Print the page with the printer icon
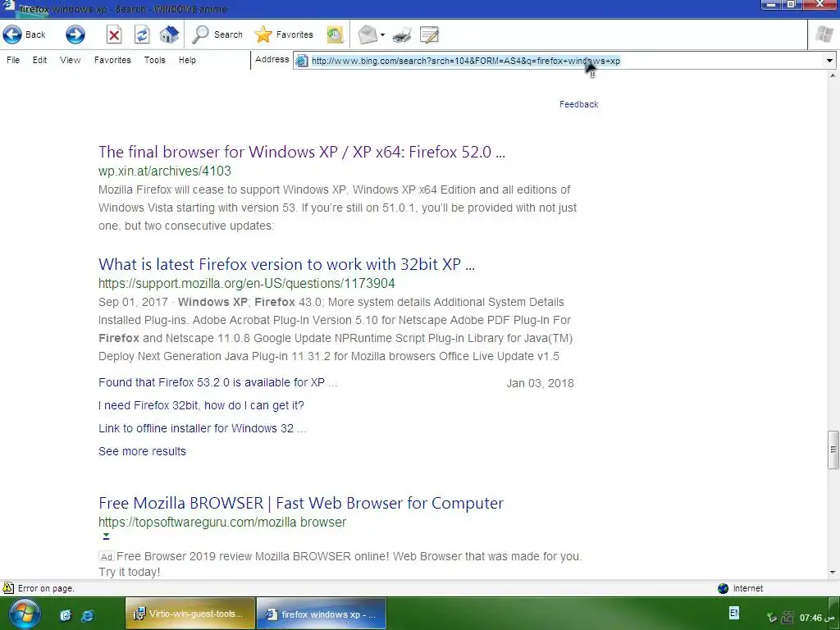 402,35
